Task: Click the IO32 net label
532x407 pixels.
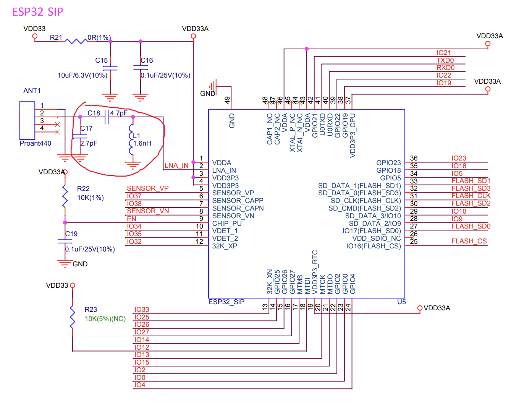Action: tap(134, 242)
